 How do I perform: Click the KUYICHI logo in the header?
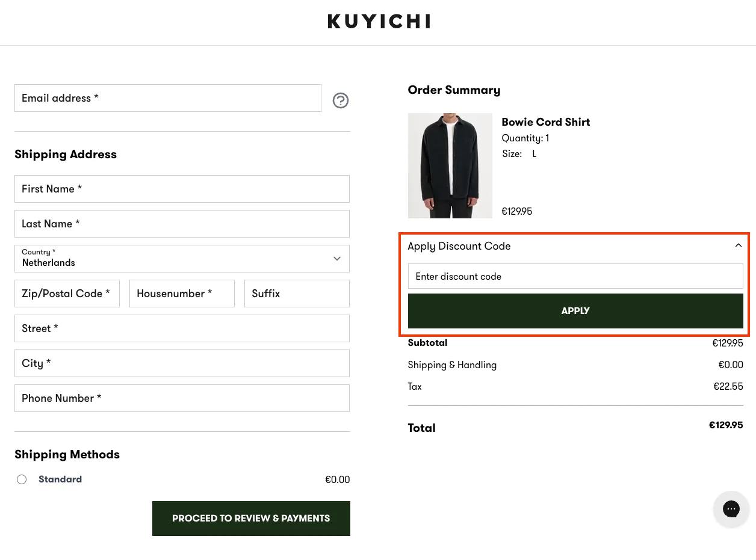click(x=378, y=21)
